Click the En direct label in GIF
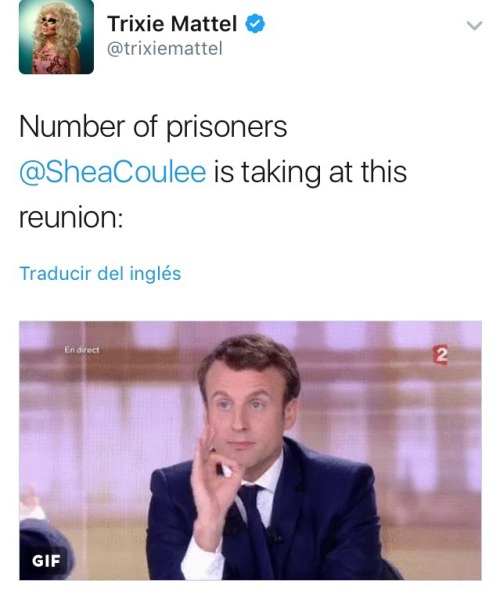The height and width of the screenshot is (595, 500). tap(82, 350)
